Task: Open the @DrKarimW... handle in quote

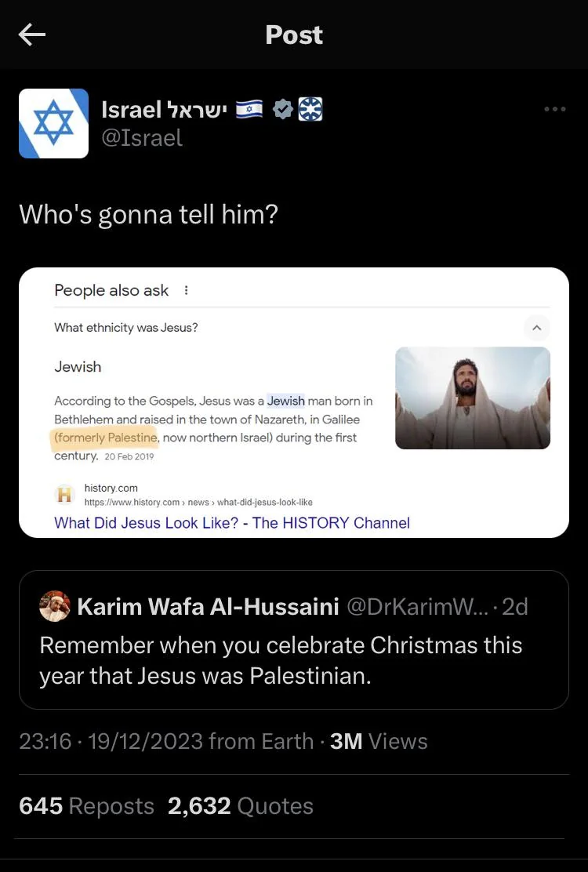Action: 417,607
